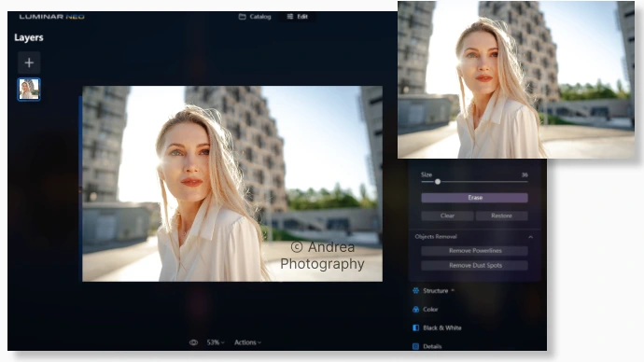The width and height of the screenshot is (644, 362).
Task: Click the Black & White tool icon
Action: (415, 327)
